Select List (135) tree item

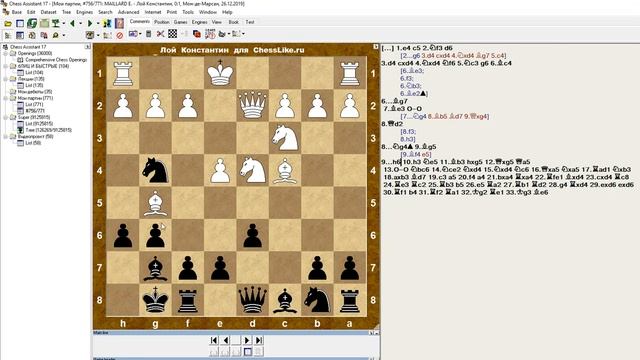34,85
